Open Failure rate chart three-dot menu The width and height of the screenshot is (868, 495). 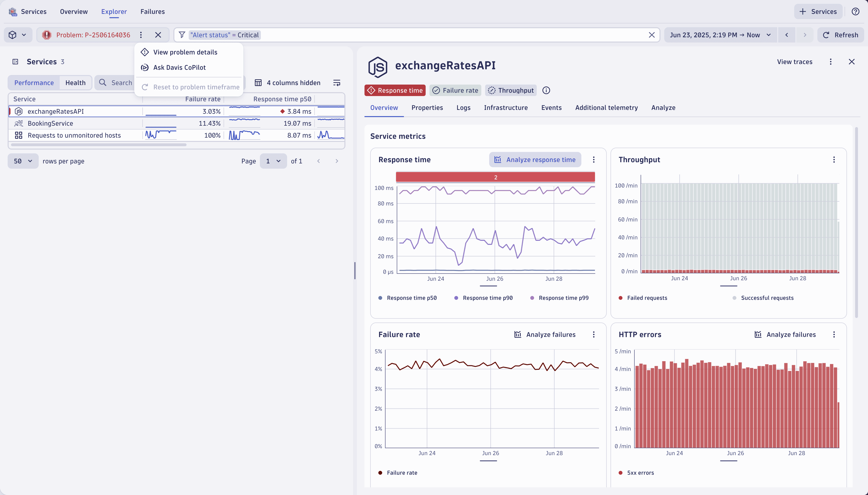[x=593, y=334]
